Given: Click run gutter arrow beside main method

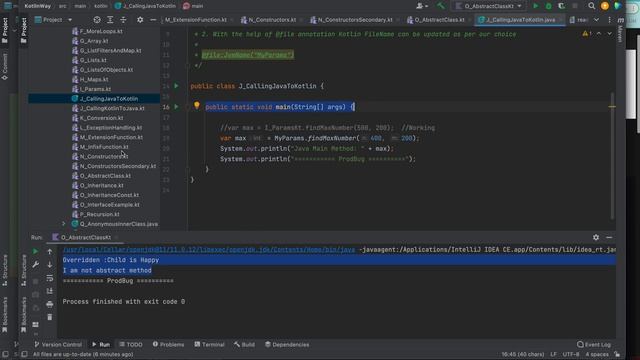Looking at the screenshot, I should click(x=176, y=107).
